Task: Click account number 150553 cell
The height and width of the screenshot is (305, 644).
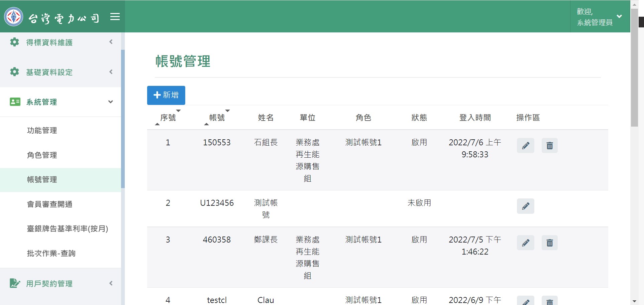Action: coord(217,143)
